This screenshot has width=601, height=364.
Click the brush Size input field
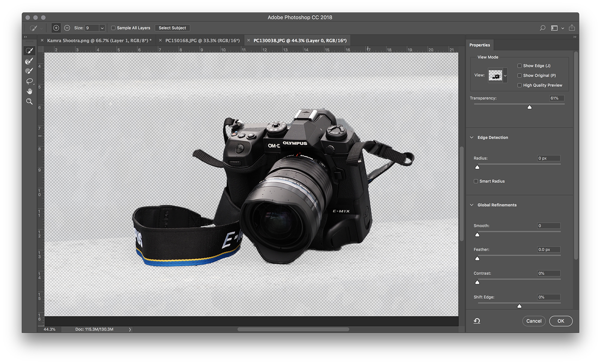[92, 28]
